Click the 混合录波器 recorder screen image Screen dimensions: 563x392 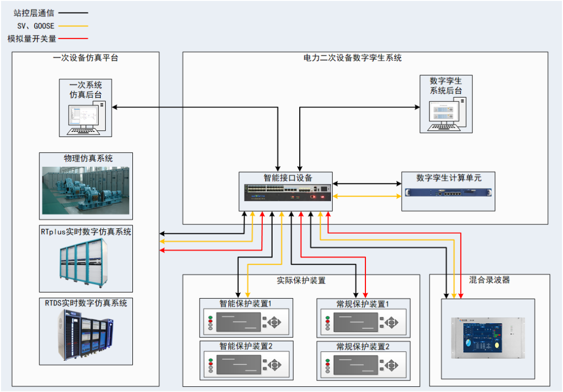[x=488, y=338]
